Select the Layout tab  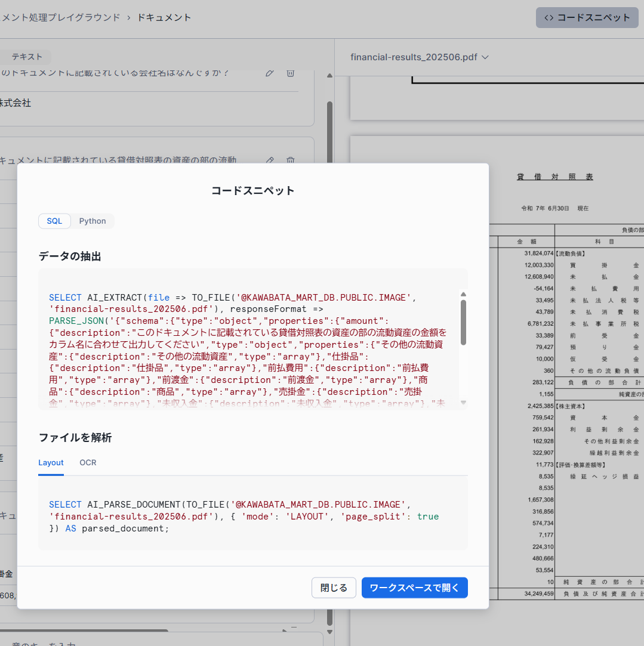(51, 462)
